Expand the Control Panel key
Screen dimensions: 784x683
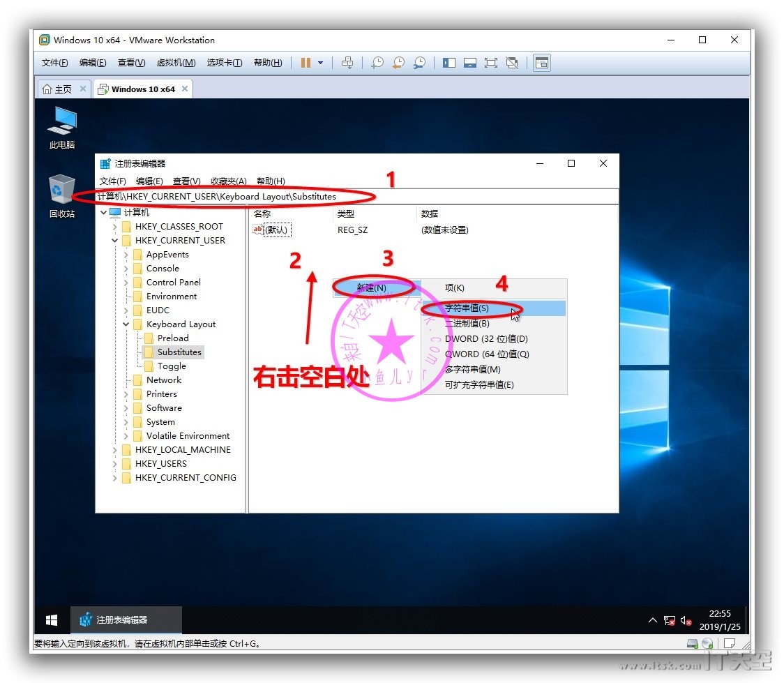pyautogui.click(x=126, y=283)
